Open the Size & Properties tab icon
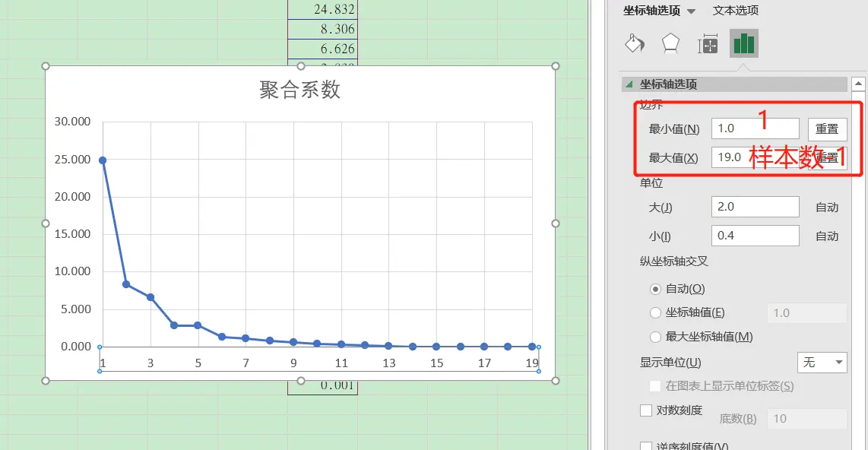Image resolution: width=868 pixels, height=450 pixels. click(x=708, y=44)
